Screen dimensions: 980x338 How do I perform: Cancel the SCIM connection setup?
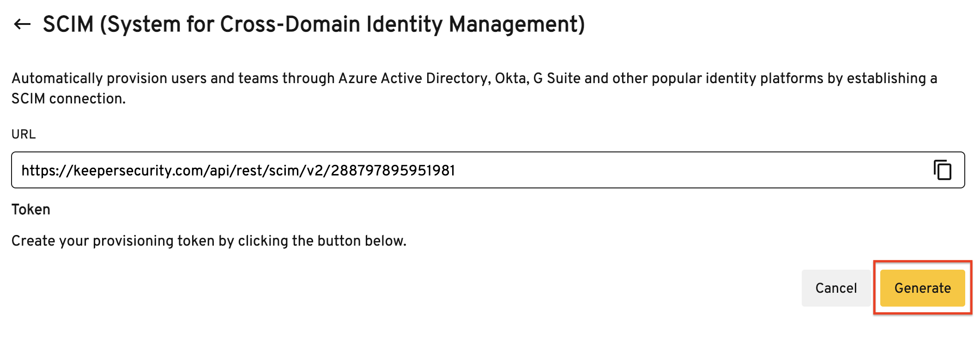836,288
